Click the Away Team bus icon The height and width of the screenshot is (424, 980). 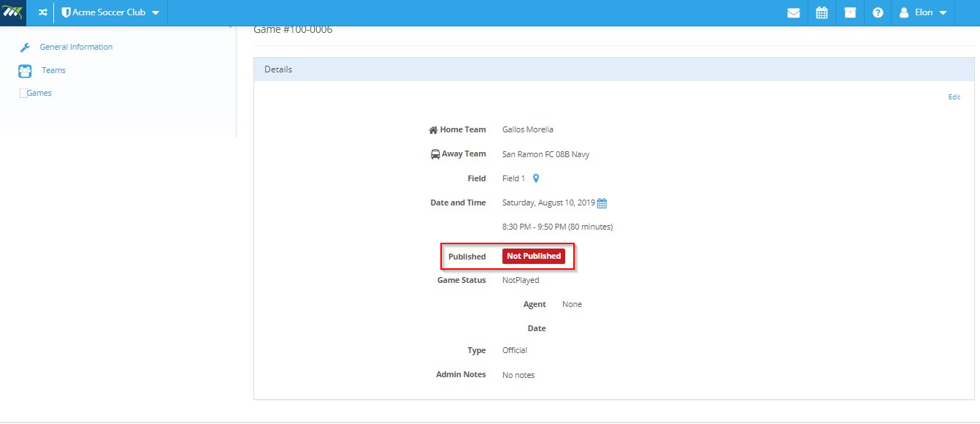(x=435, y=154)
